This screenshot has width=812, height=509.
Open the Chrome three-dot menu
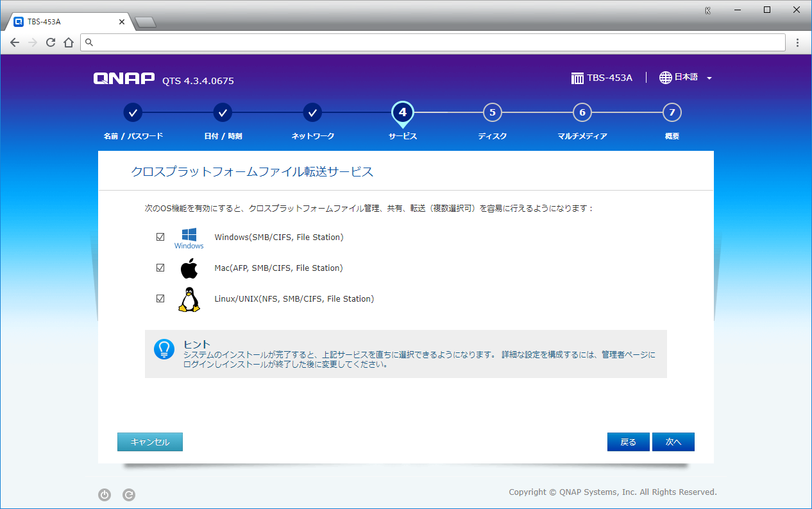(797, 42)
